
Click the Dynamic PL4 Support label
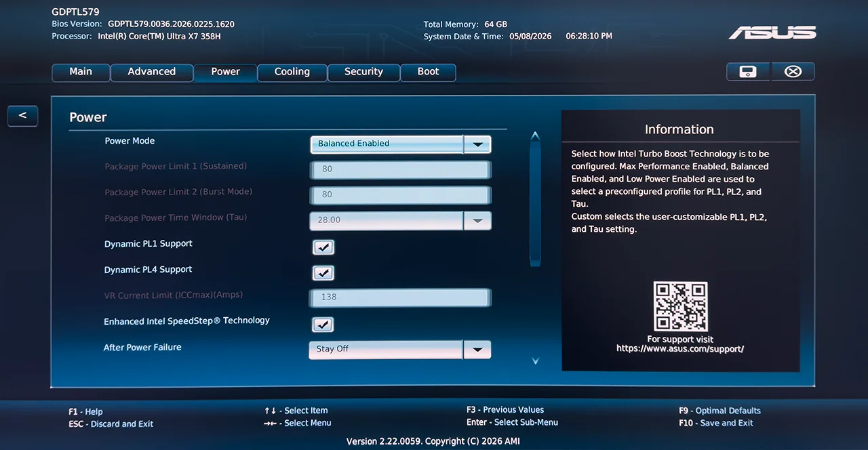(x=148, y=270)
